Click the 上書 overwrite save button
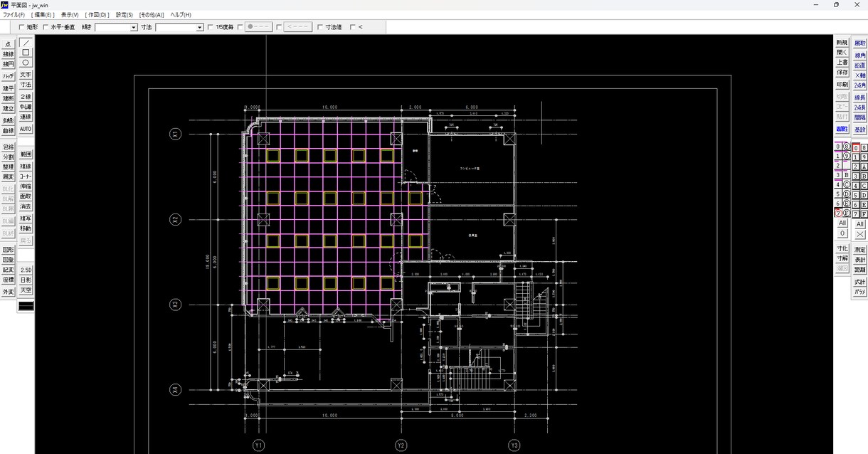 point(842,63)
